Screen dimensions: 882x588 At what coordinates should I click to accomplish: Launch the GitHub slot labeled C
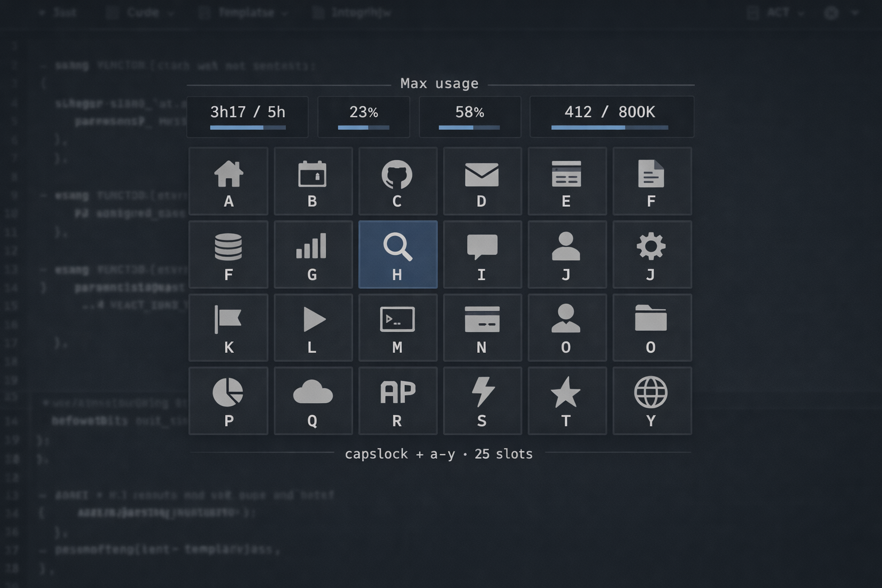point(397,181)
